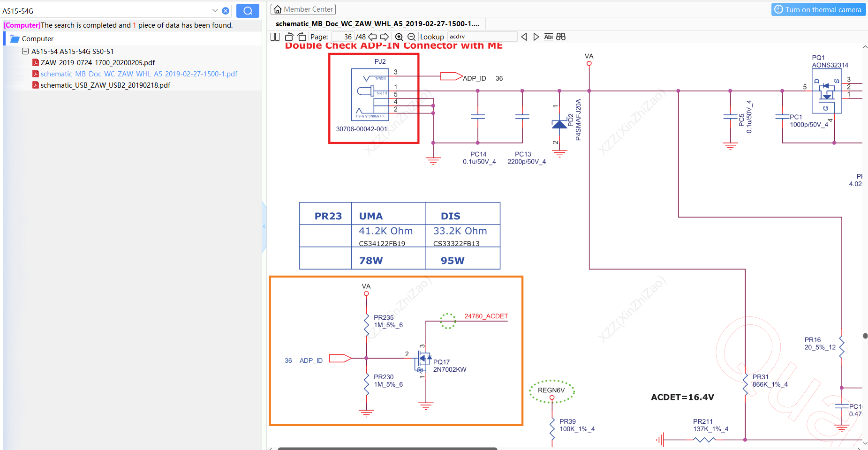
Task: Click the search completed status message
Action: click(118, 25)
